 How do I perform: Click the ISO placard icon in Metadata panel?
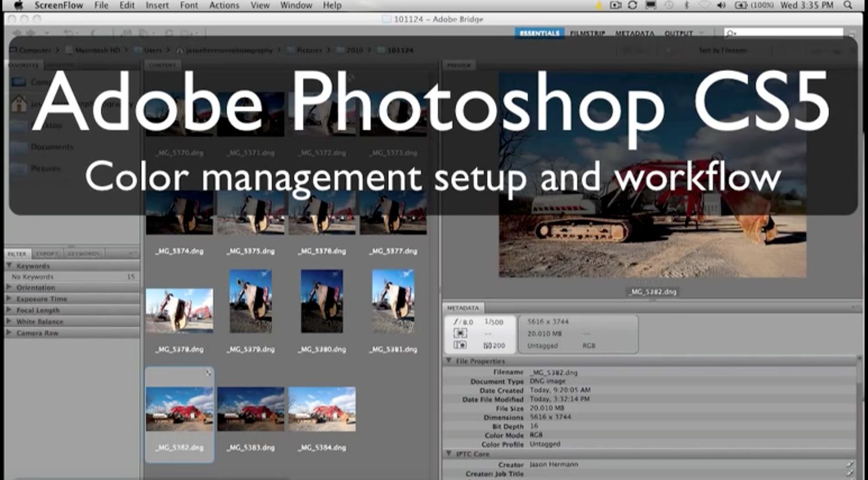click(x=460, y=345)
